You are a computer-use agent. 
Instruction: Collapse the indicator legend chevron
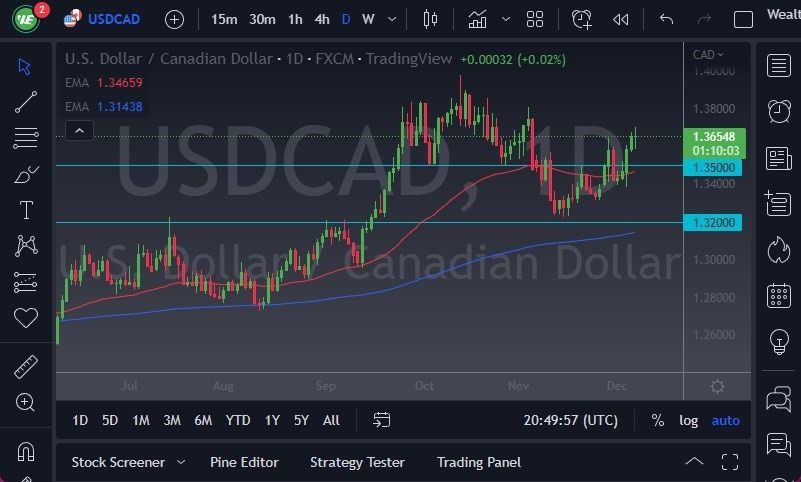point(79,131)
